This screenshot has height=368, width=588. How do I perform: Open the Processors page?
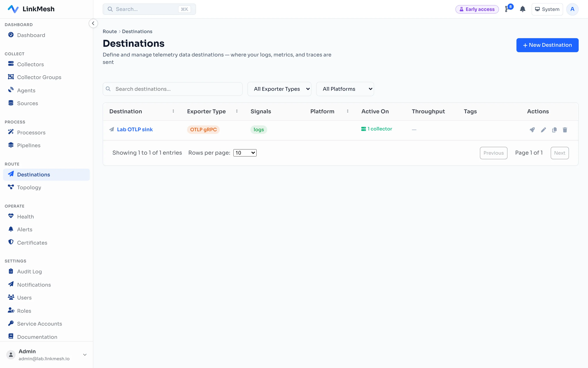click(x=46, y=132)
